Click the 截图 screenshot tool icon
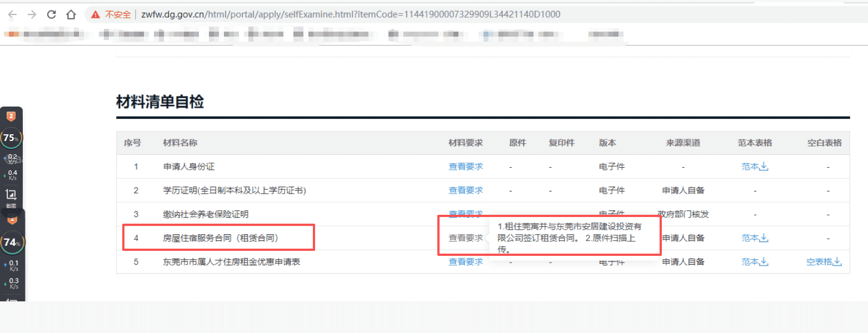868x333 pixels. (11, 195)
